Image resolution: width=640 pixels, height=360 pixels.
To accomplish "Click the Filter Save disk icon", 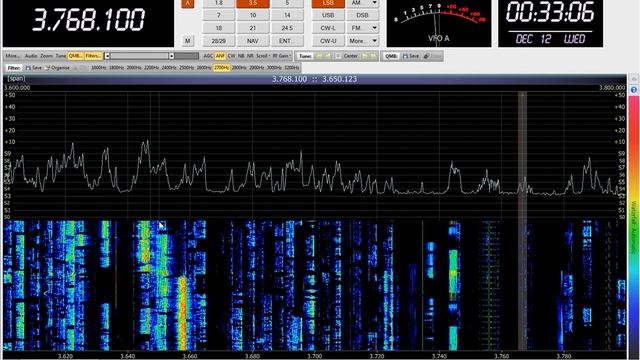I will point(28,68).
